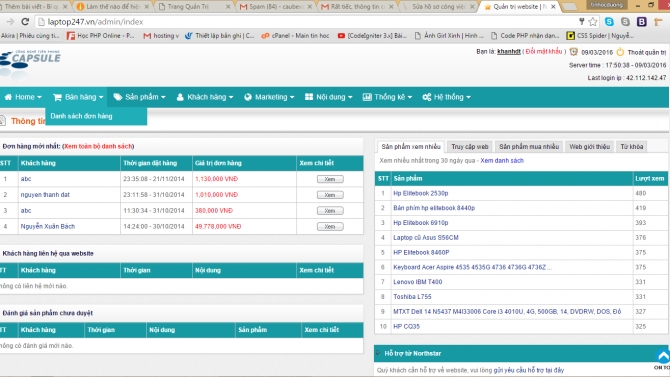Switch to the Sản phẩm xem nhiều tab
This screenshot has width=670, height=377.
tap(411, 147)
